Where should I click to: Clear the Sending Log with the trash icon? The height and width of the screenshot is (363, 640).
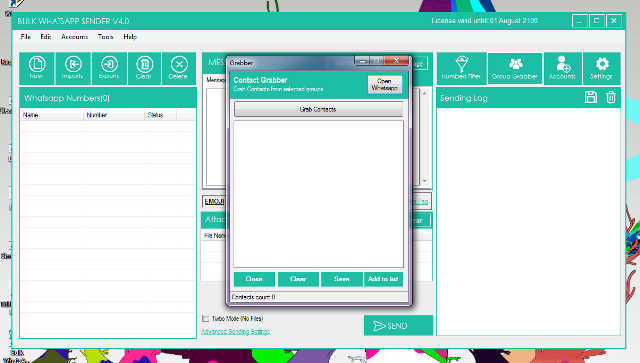[x=611, y=97]
